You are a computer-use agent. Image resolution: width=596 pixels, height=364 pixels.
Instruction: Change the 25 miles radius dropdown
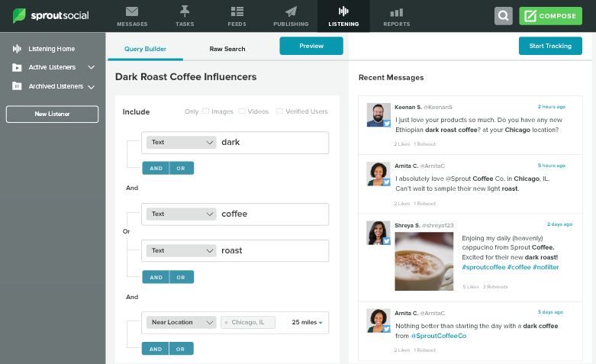(307, 322)
